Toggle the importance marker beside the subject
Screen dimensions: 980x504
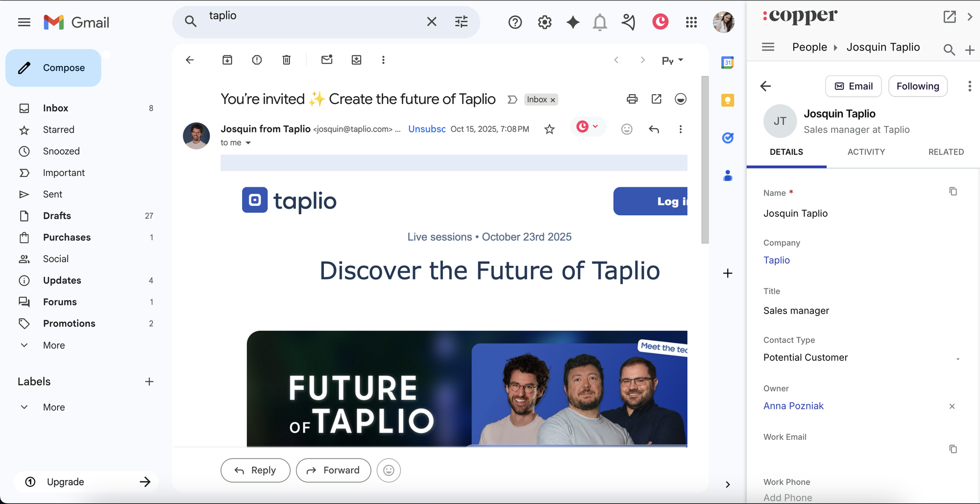tap(513, 99)
